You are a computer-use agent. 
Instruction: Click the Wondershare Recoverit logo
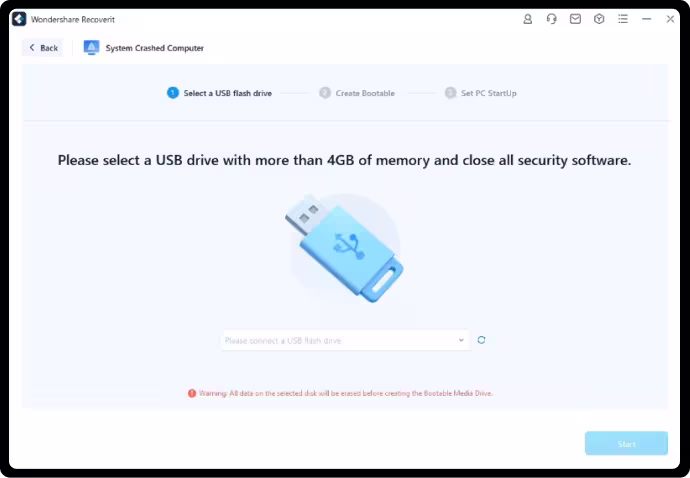coord(19,19)
